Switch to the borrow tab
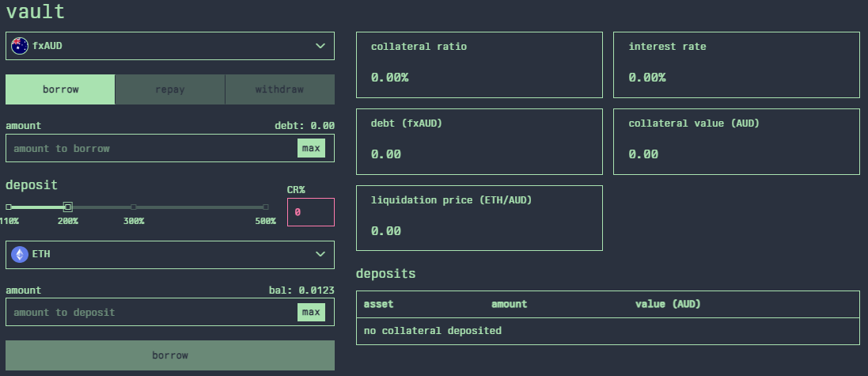 (60, 89)
